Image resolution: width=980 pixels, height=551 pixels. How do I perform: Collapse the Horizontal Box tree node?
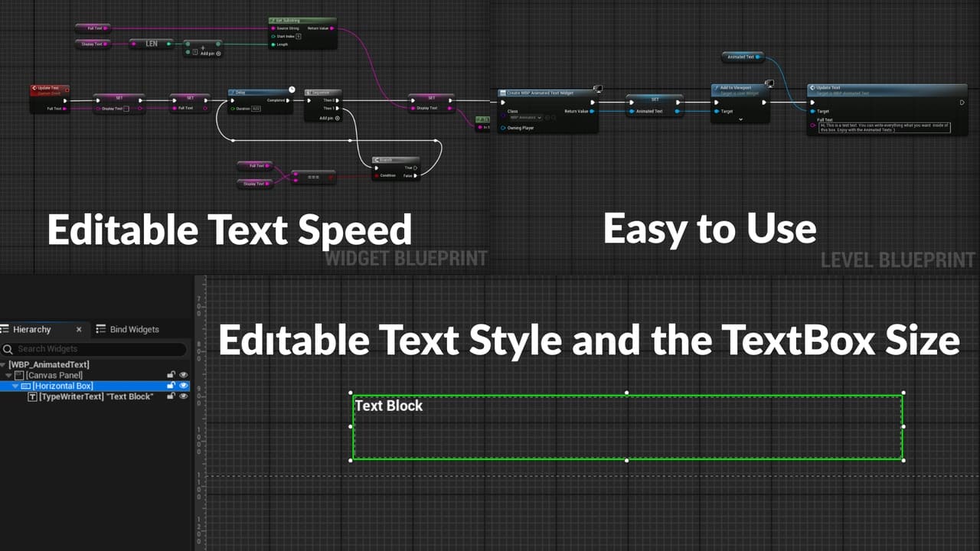tap(15, 386)
